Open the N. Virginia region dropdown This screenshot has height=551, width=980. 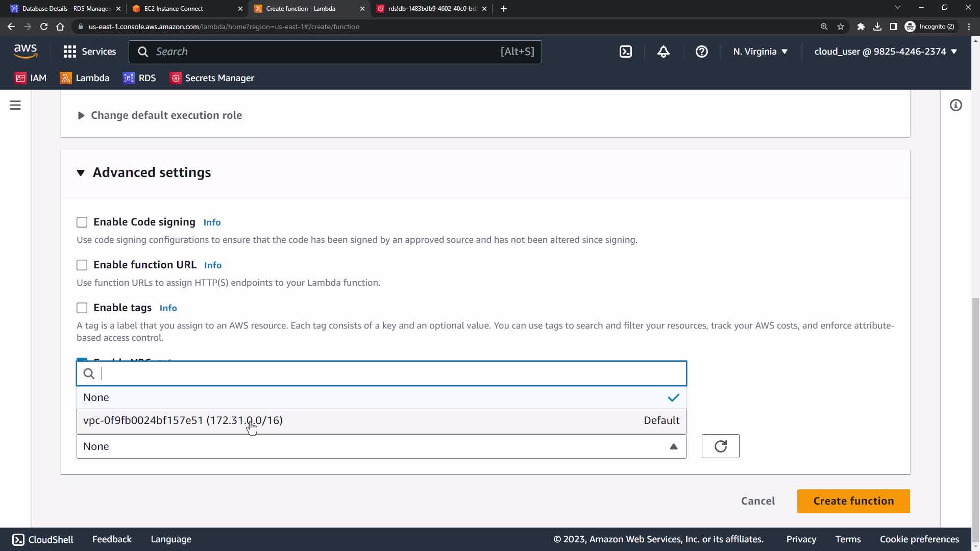click(x=760, y=52)
